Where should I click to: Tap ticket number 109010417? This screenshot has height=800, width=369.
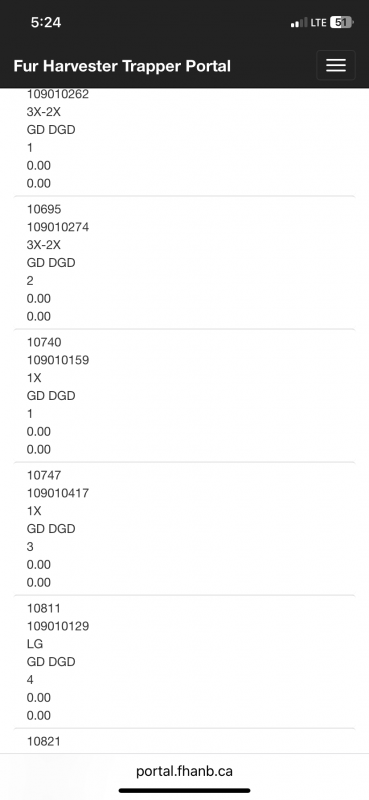pos(58,493)
